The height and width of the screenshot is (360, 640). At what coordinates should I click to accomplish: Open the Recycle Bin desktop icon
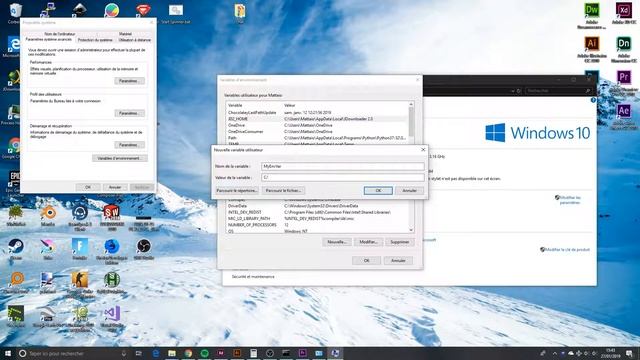point(16,11)
